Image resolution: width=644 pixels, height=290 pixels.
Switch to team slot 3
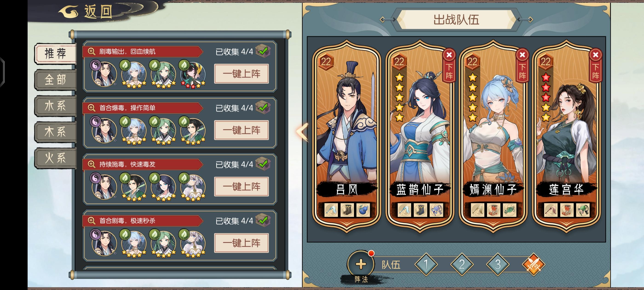pos(497,264)
